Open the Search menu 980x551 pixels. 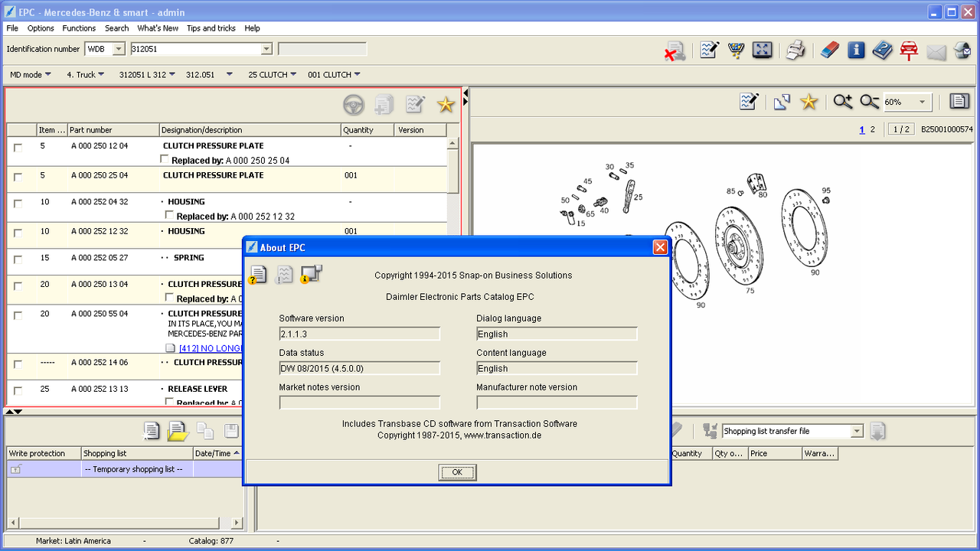pos(116,28)
